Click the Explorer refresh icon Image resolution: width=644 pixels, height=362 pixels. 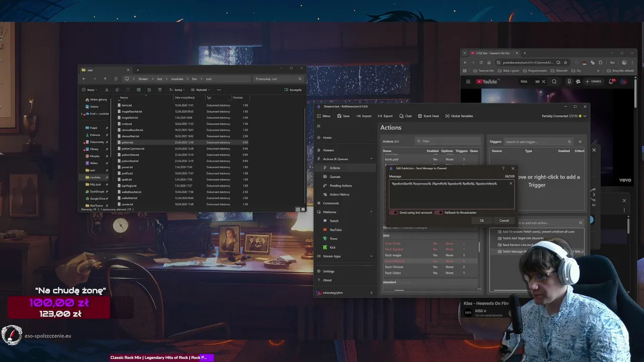[x=116, y=79]
